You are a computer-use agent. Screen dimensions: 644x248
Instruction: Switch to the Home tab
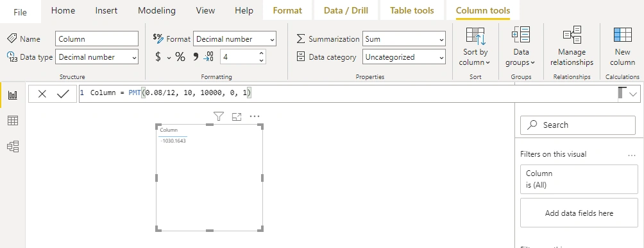pyautogui.click(x=63, y=11)
